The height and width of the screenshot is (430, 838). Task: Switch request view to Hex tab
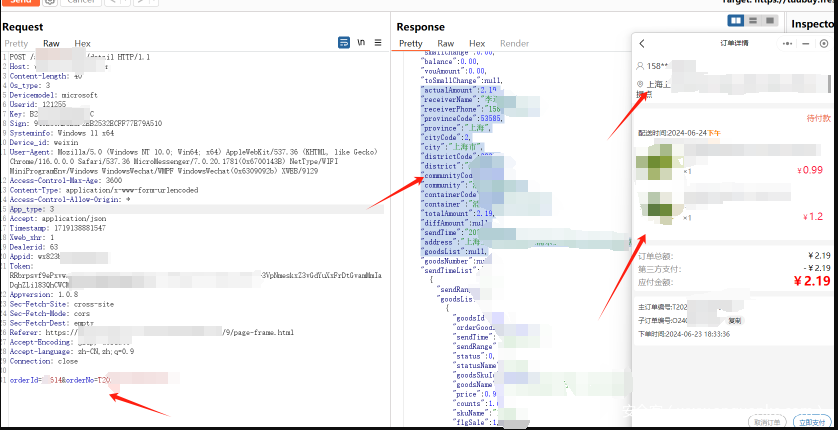(x=82, y=43)
